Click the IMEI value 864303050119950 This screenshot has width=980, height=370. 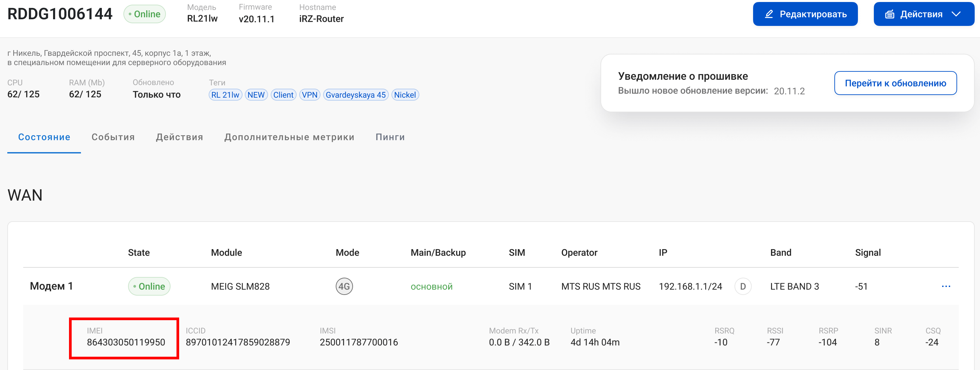126,342
